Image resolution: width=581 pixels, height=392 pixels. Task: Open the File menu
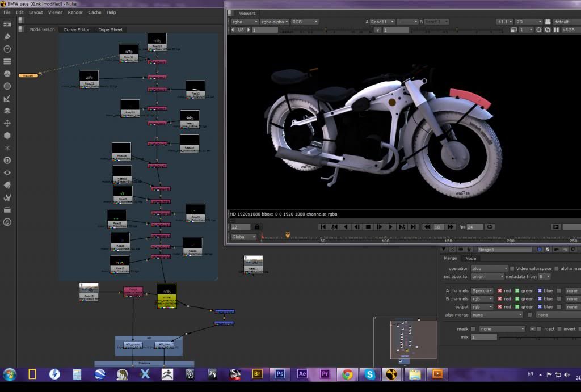tap(7, 12)
